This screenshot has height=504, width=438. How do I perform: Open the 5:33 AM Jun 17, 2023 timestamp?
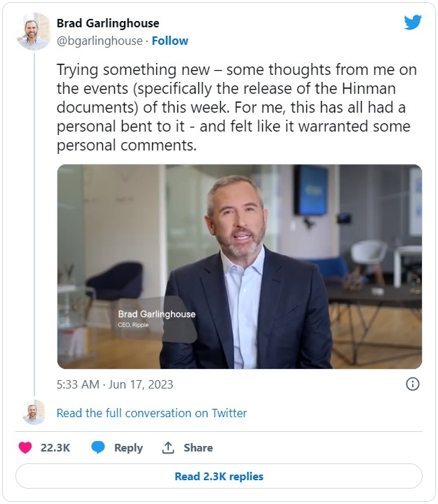point(115,384)
